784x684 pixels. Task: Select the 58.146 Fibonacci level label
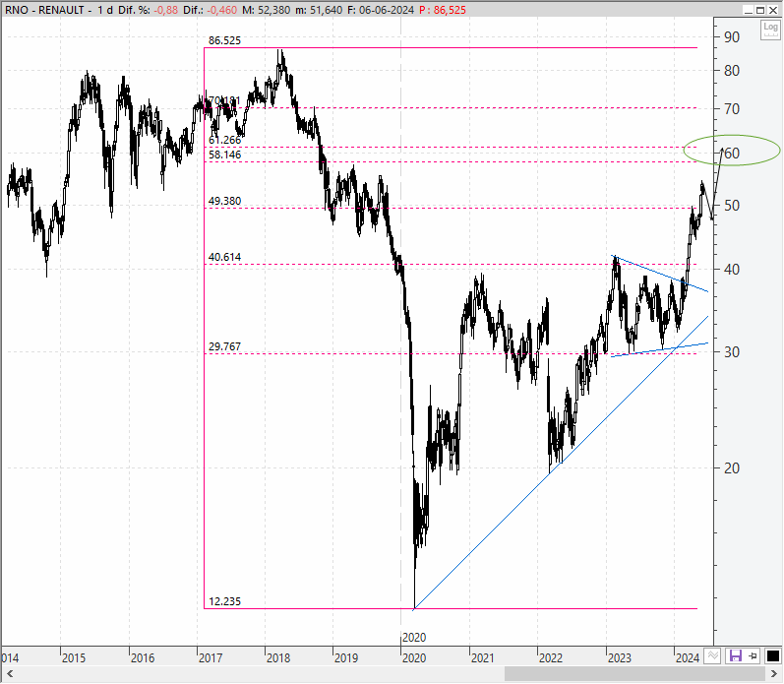(x=224, y=155)
